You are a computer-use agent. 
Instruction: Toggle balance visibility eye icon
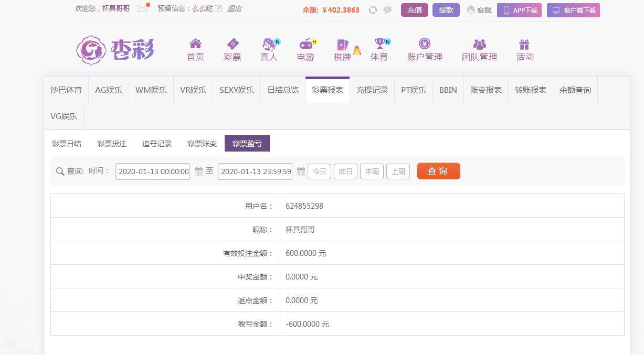click(387, 10)
